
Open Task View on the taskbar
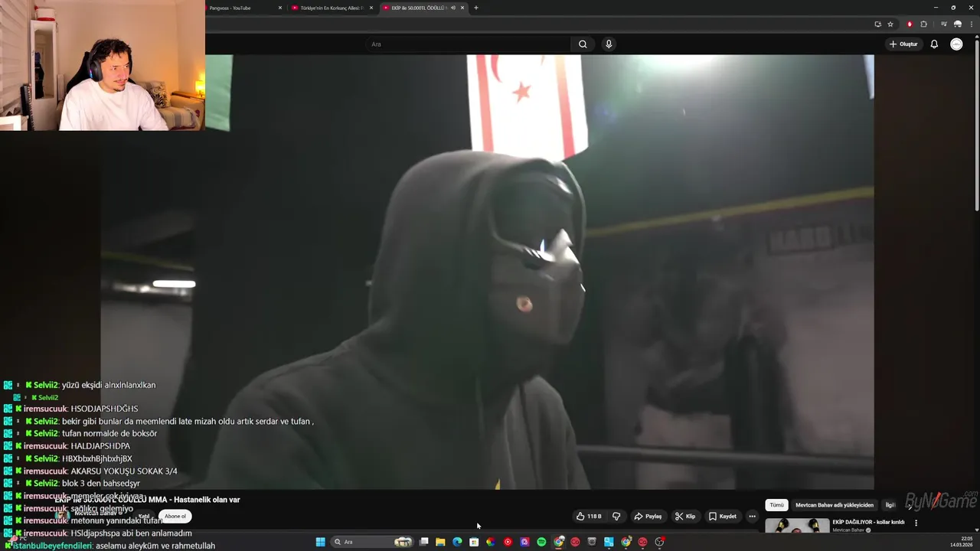point(423,542)
